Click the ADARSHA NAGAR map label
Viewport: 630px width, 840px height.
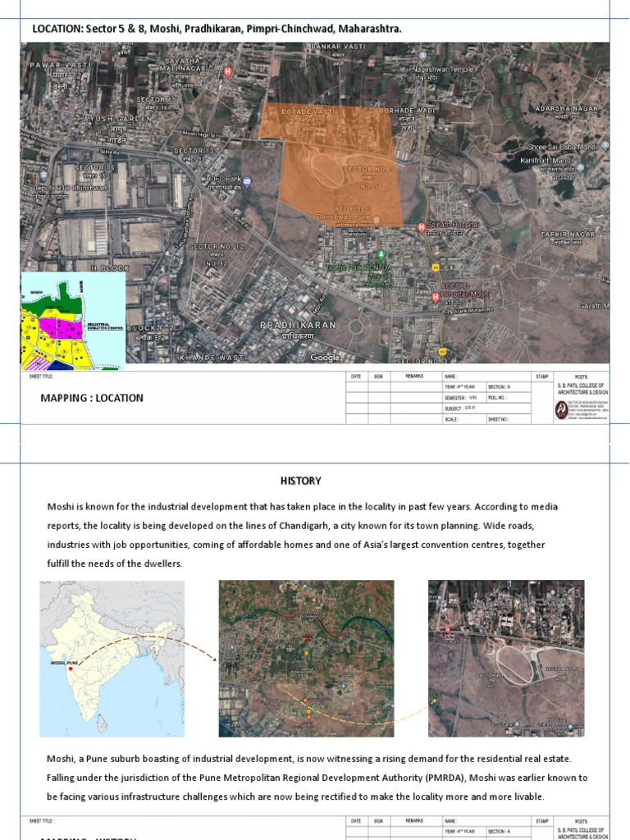(567, 108)
